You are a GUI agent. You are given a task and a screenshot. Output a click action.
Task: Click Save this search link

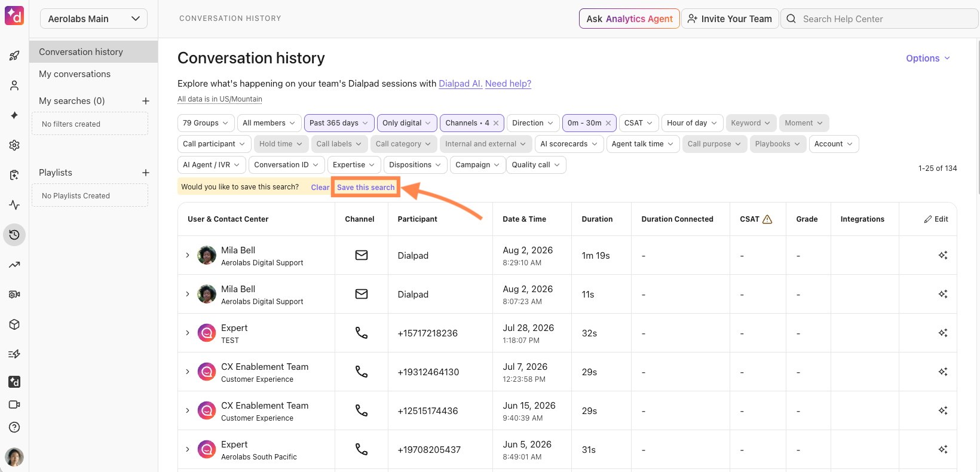tap(366, 188)
